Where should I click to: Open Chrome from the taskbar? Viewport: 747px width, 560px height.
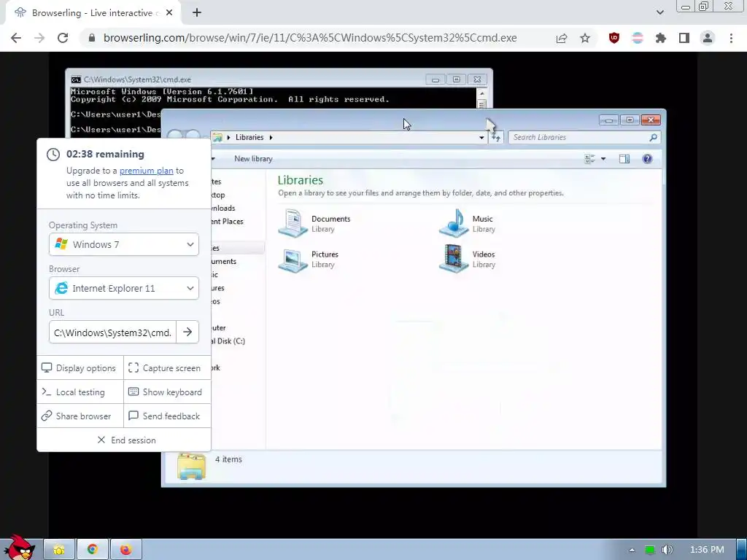pyautogui.click(x=93, y=550)
